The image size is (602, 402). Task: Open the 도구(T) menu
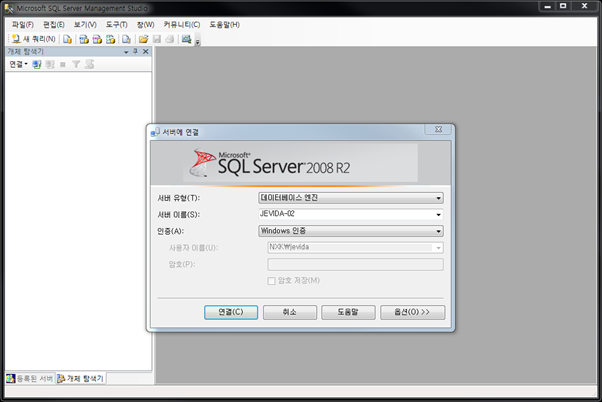[116, 25]
